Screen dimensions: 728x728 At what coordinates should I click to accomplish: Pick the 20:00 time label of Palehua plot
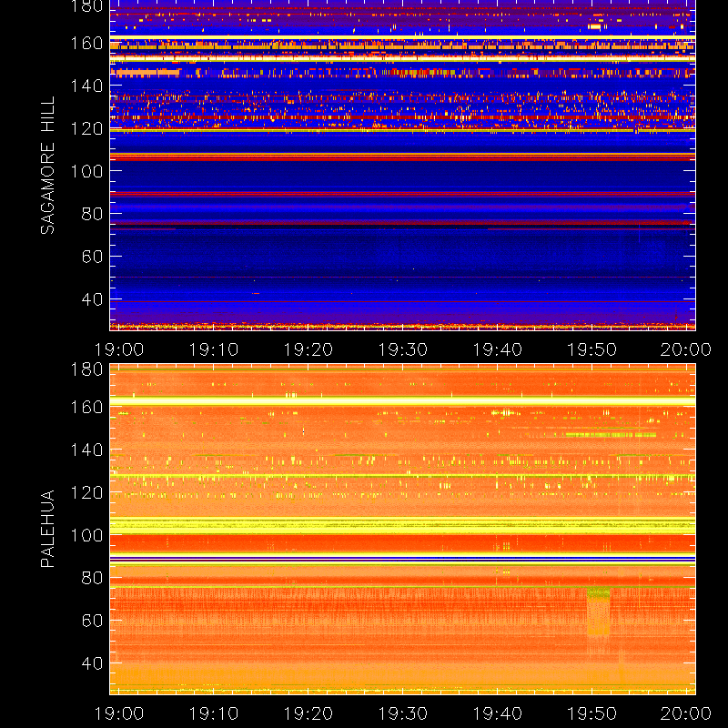[x=686, y=713]
